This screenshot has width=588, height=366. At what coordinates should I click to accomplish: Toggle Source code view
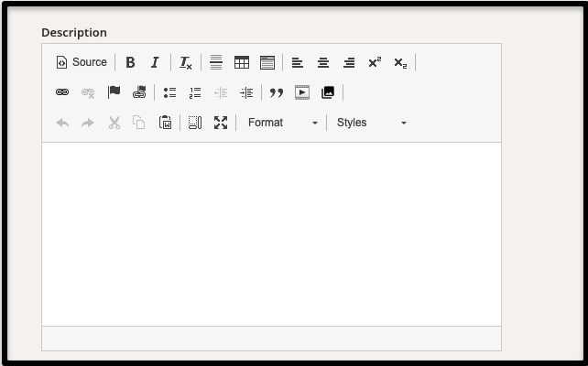coord(82,62)
